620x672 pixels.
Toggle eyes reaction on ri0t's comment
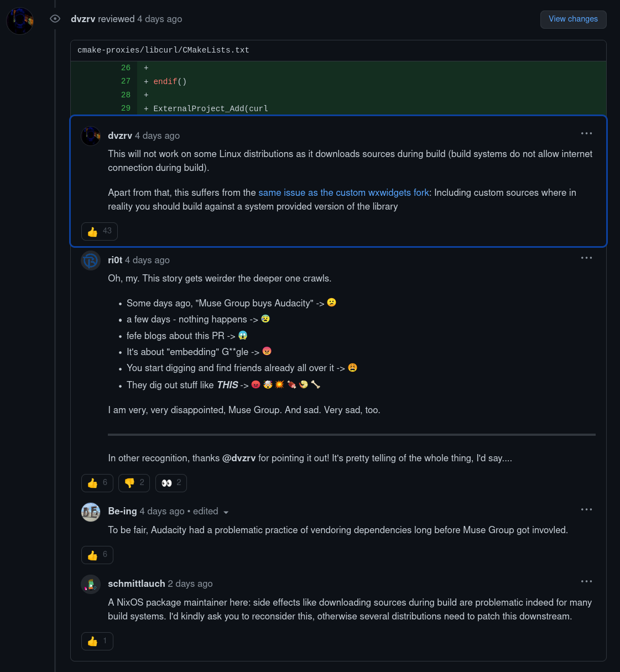(x=171, y=483)
